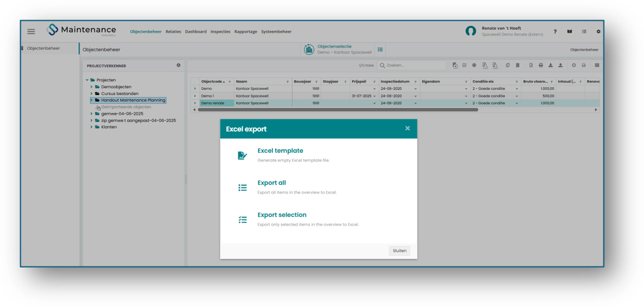Sort by the Objectcode column header
The width and height of the screenshot is (644, 307).
pyautogui.click(x=213, y=81)
